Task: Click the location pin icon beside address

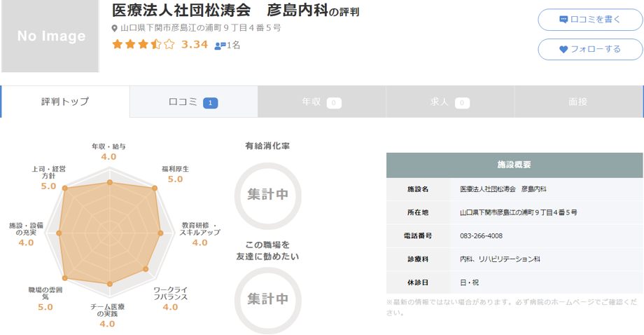Action: (115, 29)
